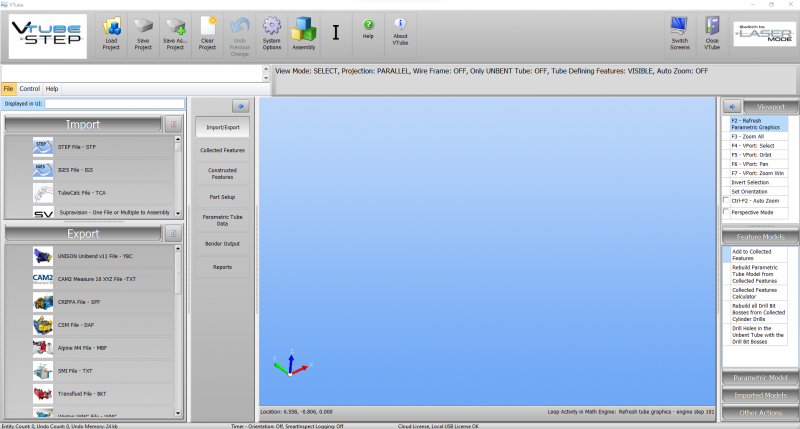Click the Import section help icon
800x429 pixels.
[173, 124]
